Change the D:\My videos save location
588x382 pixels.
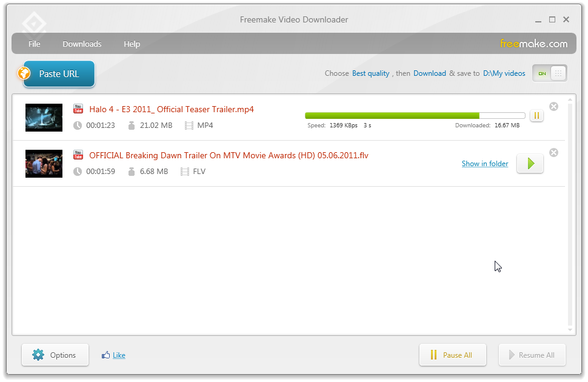(x=504, y=73)
